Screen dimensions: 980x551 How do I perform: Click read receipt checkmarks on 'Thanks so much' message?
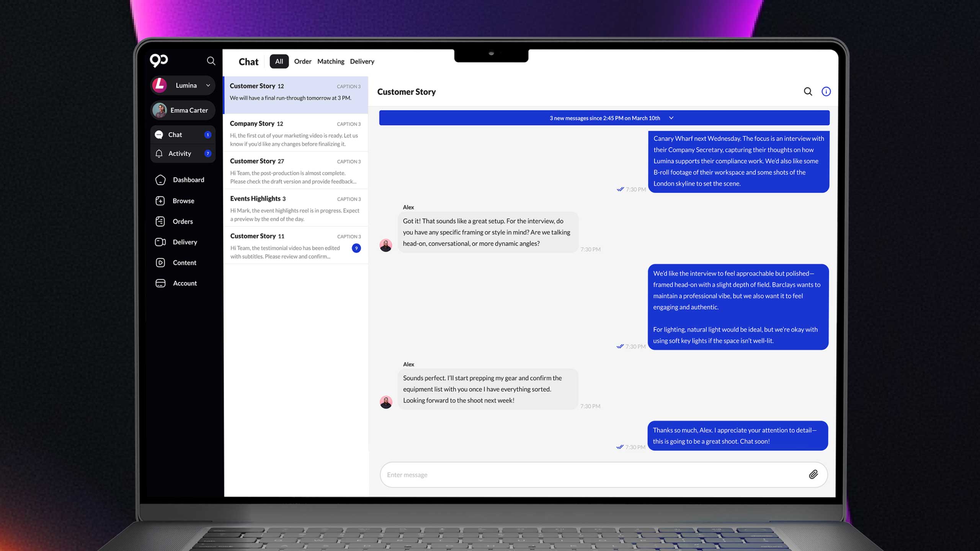(x=620, y=447)
